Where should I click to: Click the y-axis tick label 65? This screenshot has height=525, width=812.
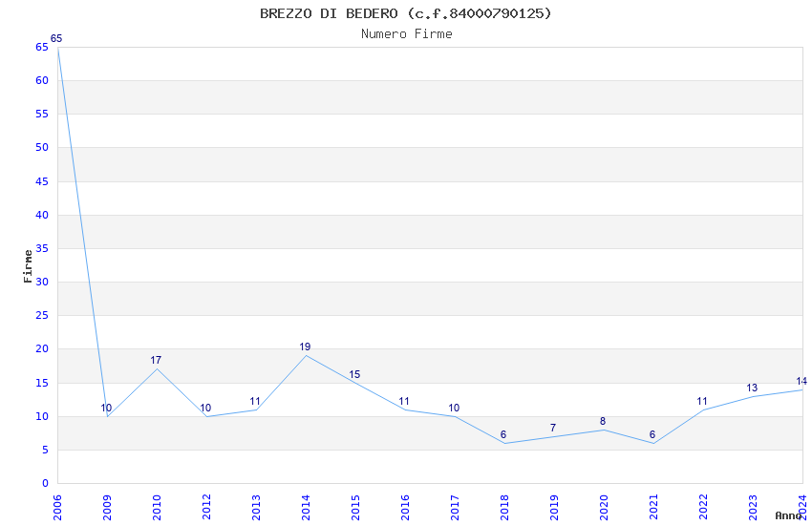point(42,47)
